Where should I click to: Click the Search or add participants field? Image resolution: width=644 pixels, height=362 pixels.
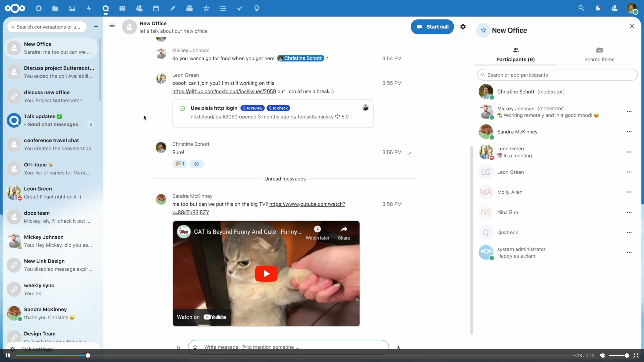click(x=557, y=75)
